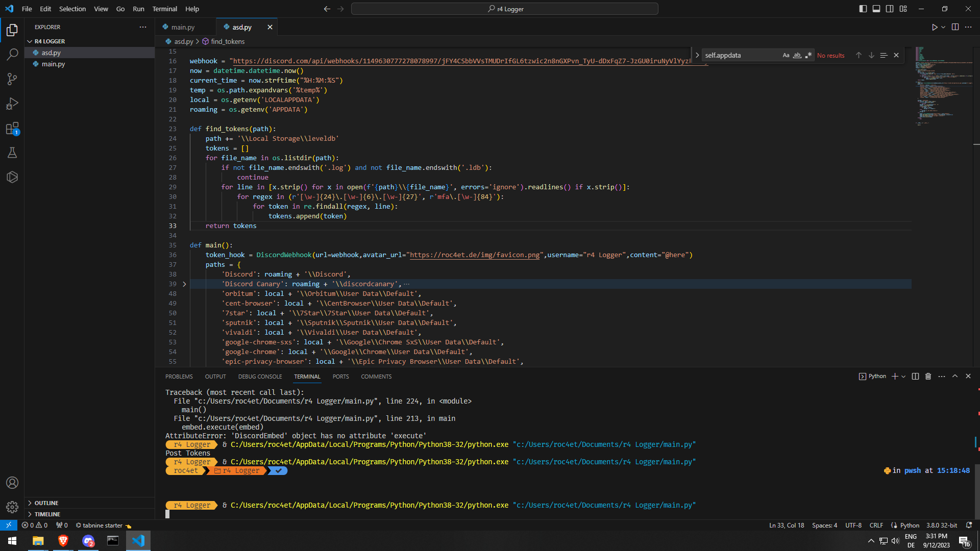Open the Terminal menu in the menu bar
Screen dimensions: 980x551
tap(164, 9)
